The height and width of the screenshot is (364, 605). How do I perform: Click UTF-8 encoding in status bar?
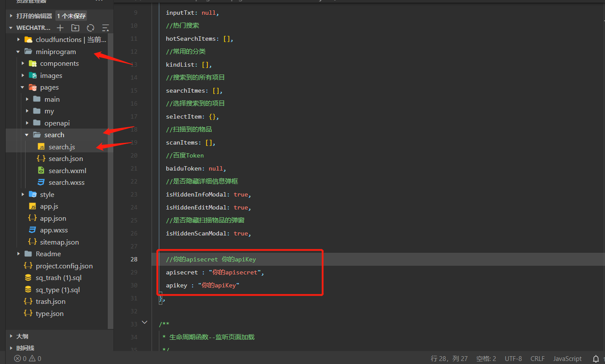[x=513, y=358]
